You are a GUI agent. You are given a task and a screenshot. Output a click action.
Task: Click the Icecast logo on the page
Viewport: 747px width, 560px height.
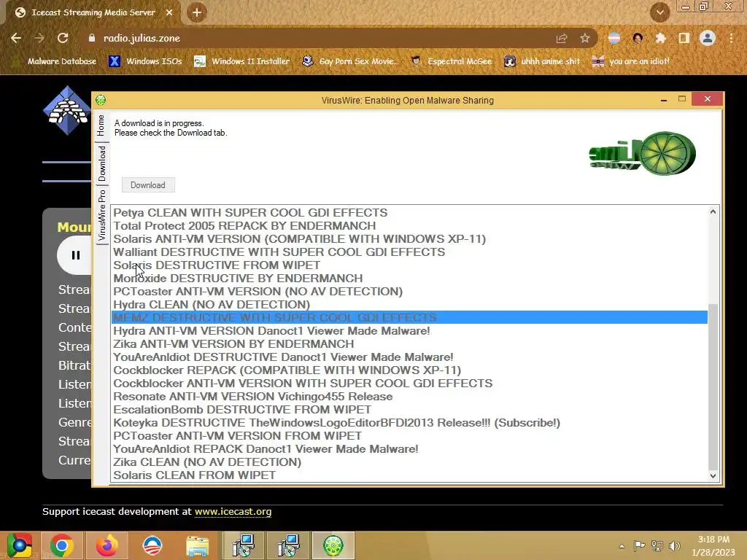[66, 111]
